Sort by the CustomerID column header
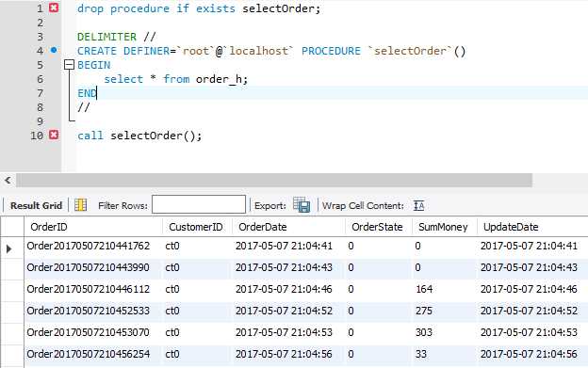Viewport: 588px width, 368px height. coord(197,227)
